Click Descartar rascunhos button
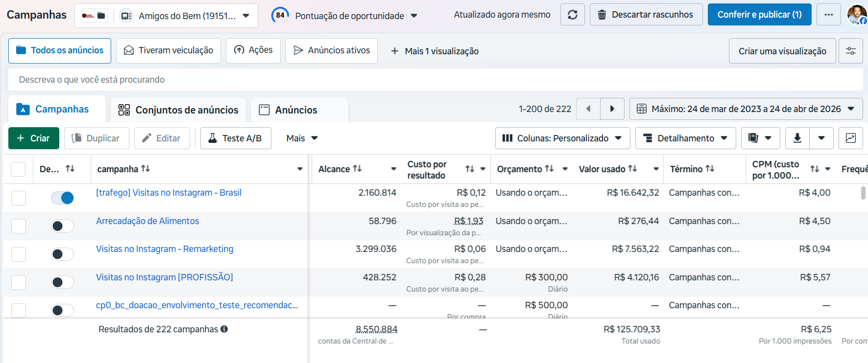The height and width of the screenshot is (363, 868). coord(646,15)
